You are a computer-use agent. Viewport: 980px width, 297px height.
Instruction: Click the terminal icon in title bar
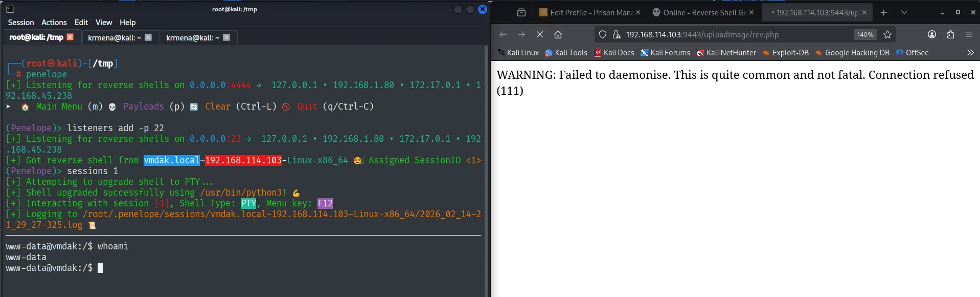pos(10,9)
